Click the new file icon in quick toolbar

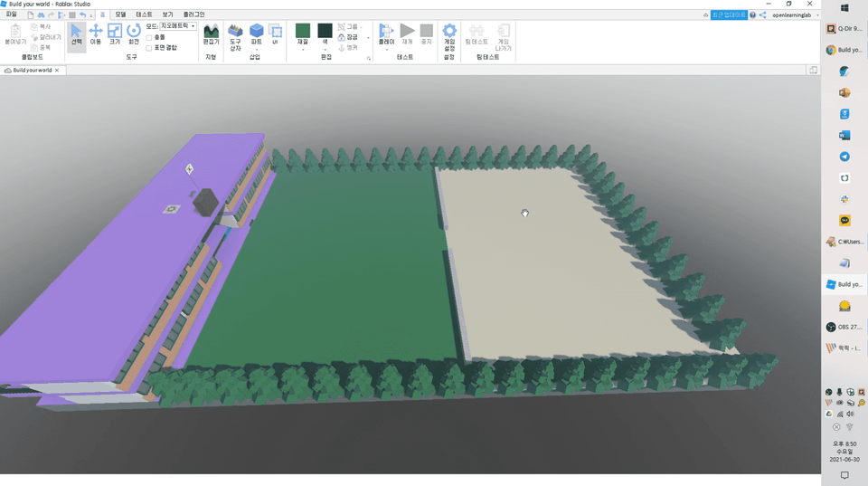pos(31,15)
